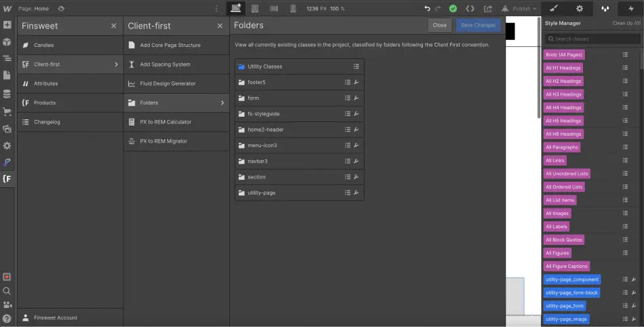644x327 pixels.
Task: Open the Utility Classes folder
Action: point(300,66)
